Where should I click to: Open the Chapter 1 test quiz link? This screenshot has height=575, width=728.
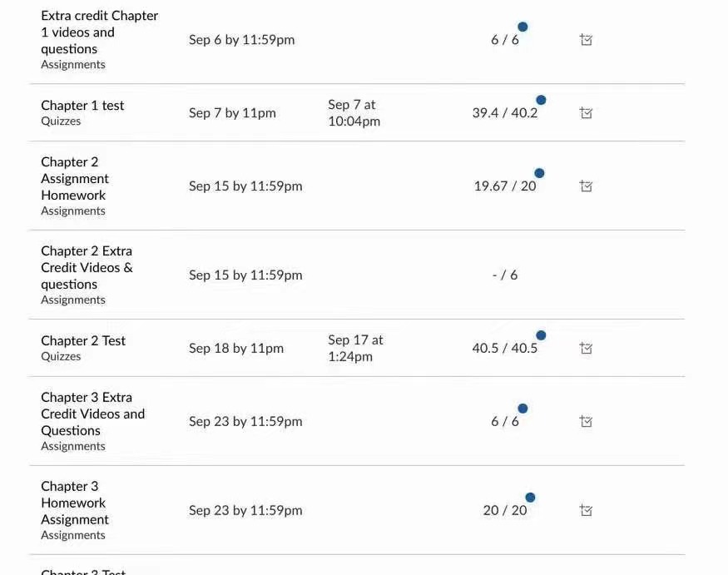click(x=82, y=106)
